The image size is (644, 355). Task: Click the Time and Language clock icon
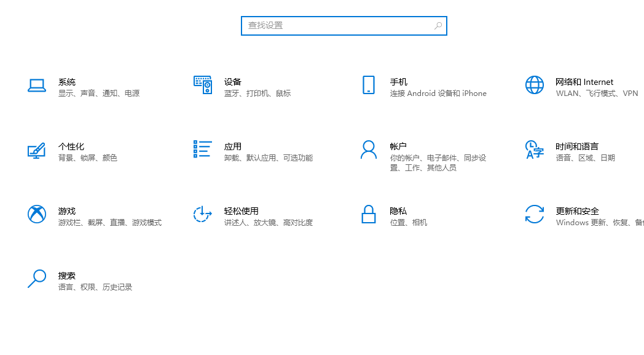534,150
